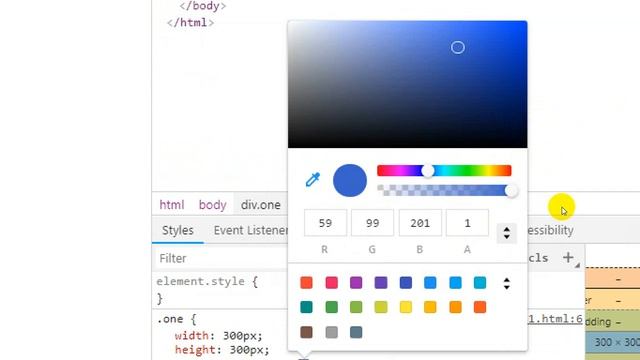Pick the blue-gray swatch
This screenshot has height=360, width=640.
(356, 332)
